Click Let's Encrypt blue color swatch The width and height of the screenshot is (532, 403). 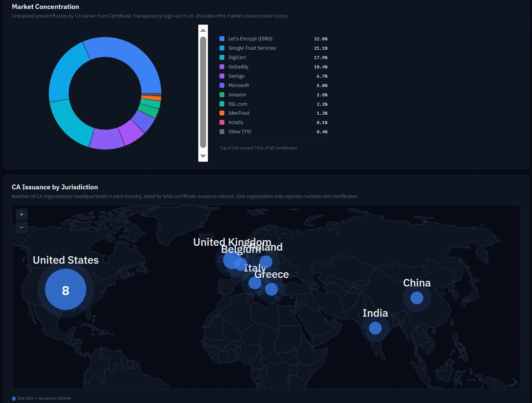[x=222, y=39]
